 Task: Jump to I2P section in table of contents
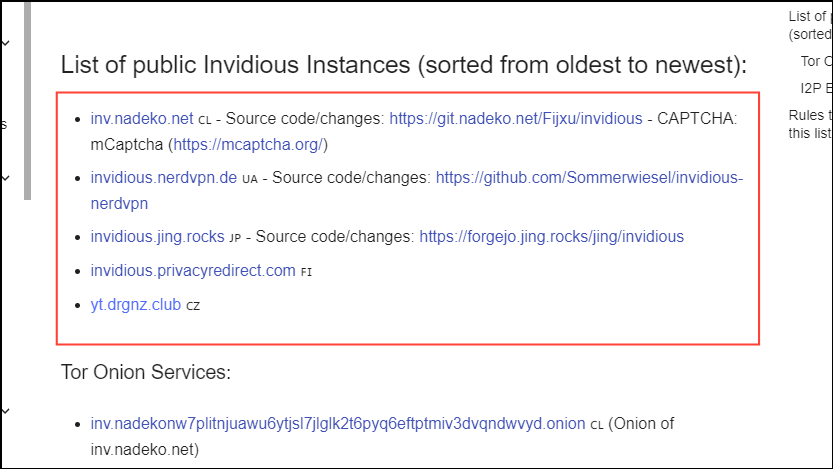tap(817, 88)
